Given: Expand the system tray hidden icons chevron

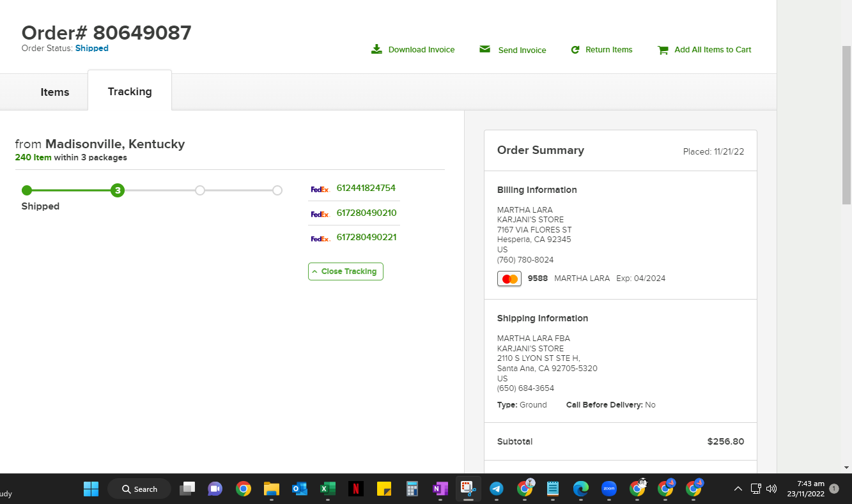Looking at the screenshot, I should (738, 489).
